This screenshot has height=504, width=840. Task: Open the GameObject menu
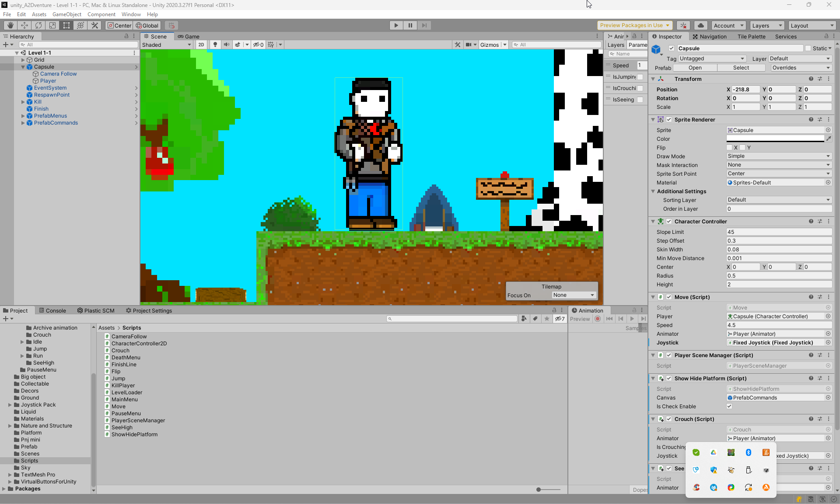[66, 14]
